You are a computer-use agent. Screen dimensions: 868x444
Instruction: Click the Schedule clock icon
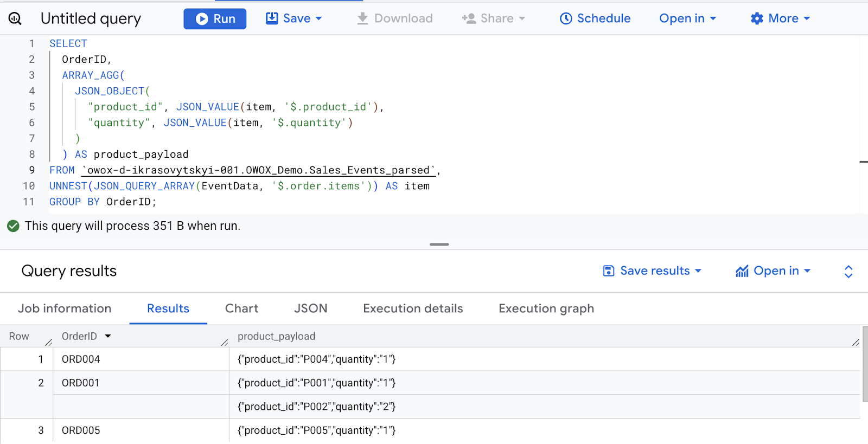coord(566,18)
